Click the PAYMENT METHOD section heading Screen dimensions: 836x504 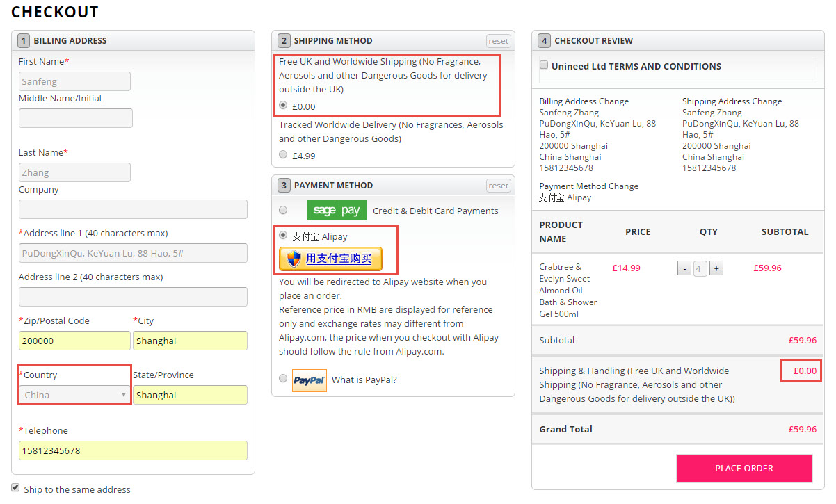click(x=333, y=186)
